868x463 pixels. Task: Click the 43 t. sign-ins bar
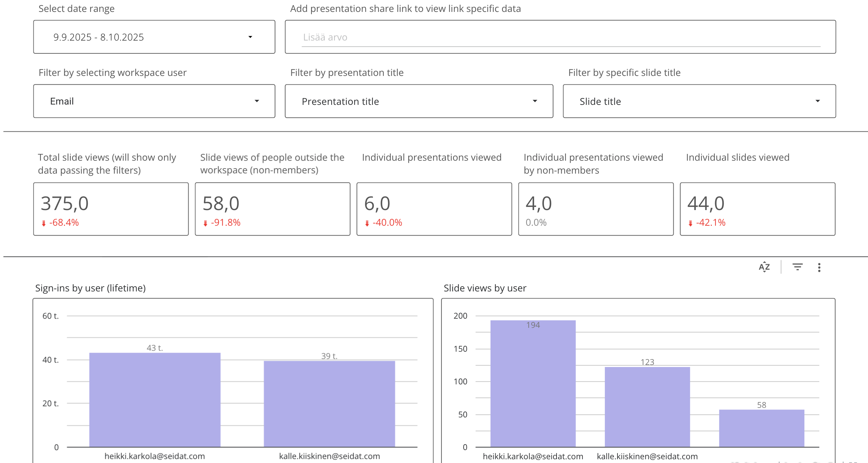coord(155,400)
